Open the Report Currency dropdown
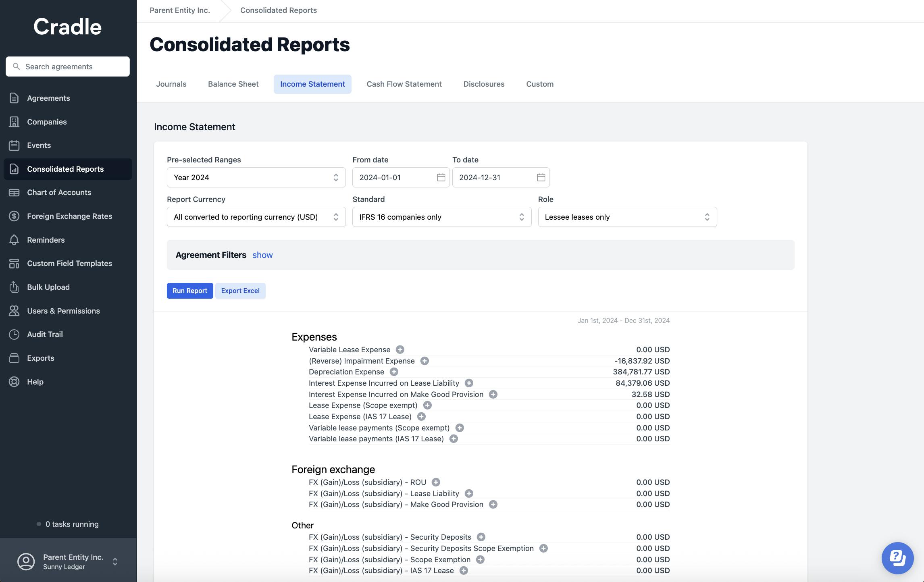The height and width of the screenshot is (582, 924). click(x=256, y=217)
